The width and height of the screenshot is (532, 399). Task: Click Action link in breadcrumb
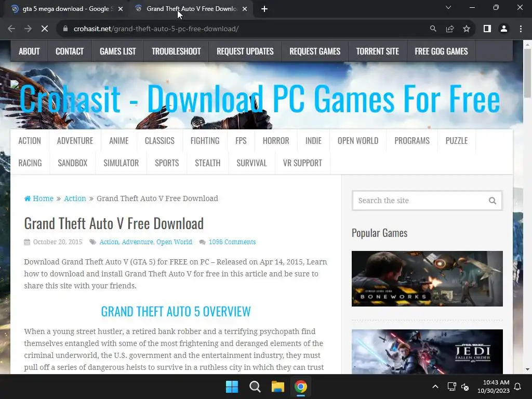pos(75,198)
